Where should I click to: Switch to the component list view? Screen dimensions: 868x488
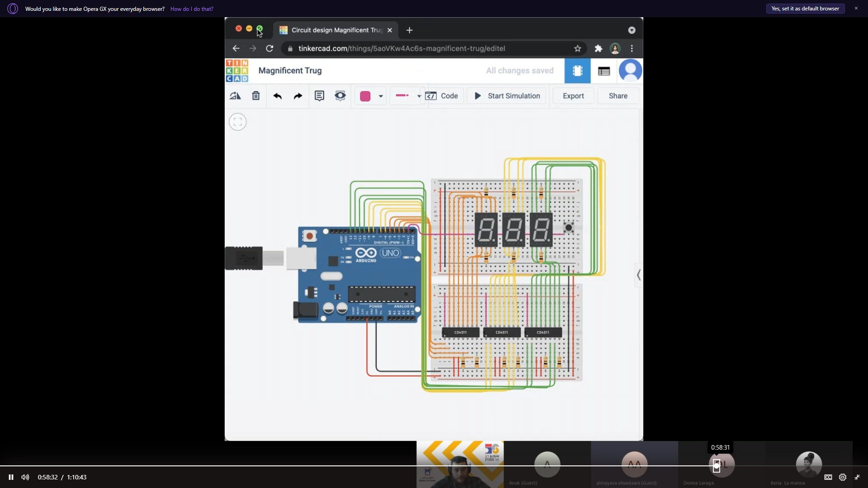pos(604,71)
